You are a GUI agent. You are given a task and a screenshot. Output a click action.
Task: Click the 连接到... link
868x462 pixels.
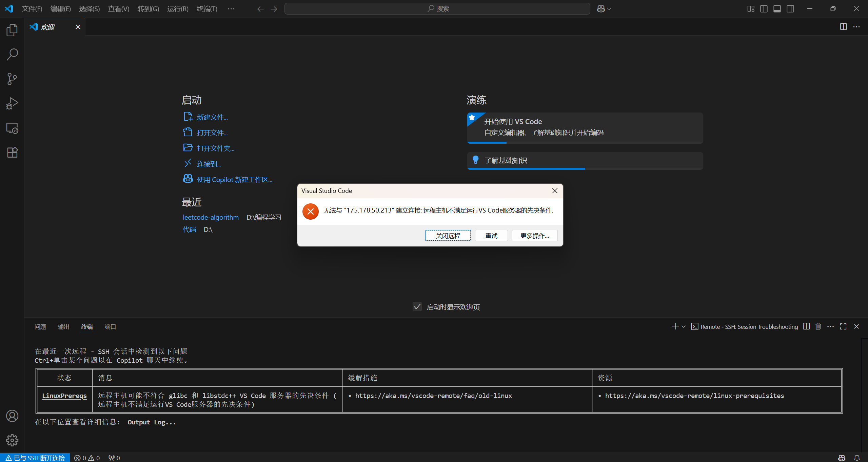(x=209, y=164)
